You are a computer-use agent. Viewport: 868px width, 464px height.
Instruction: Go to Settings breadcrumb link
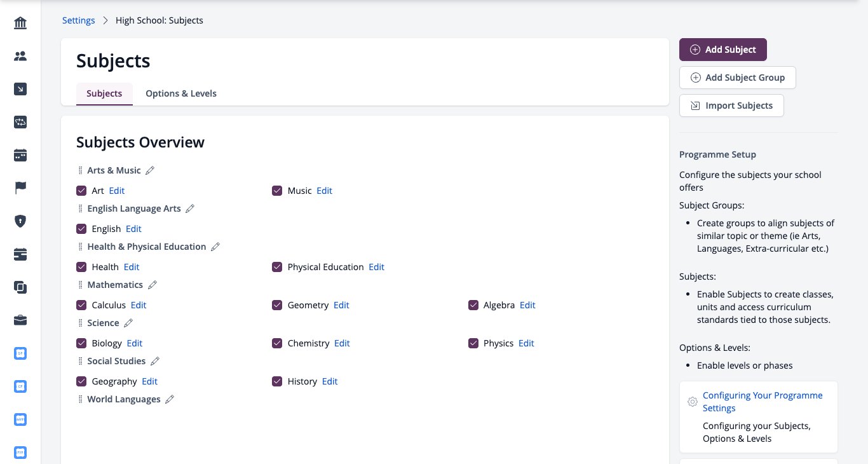click(79, 20)
